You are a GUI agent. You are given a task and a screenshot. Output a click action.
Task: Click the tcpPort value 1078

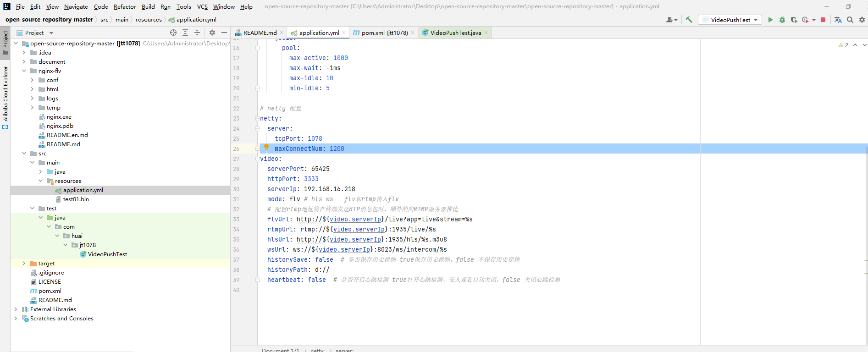point(315,139)
